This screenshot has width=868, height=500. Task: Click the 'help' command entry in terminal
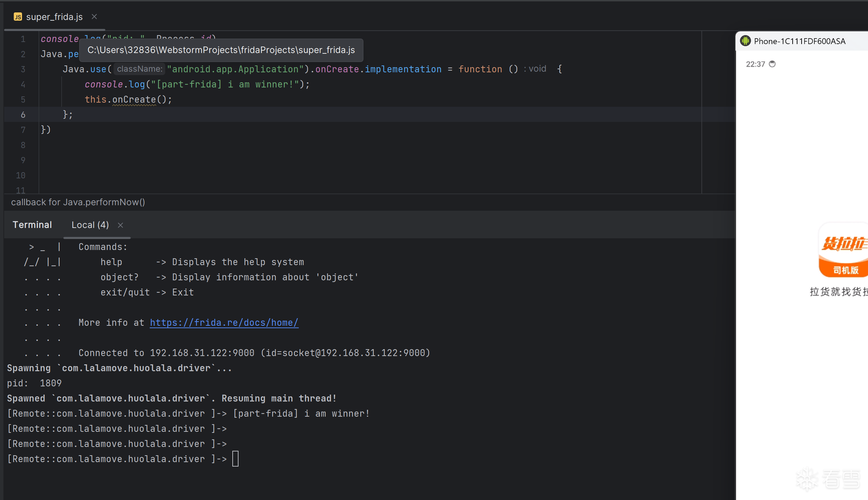111,262
